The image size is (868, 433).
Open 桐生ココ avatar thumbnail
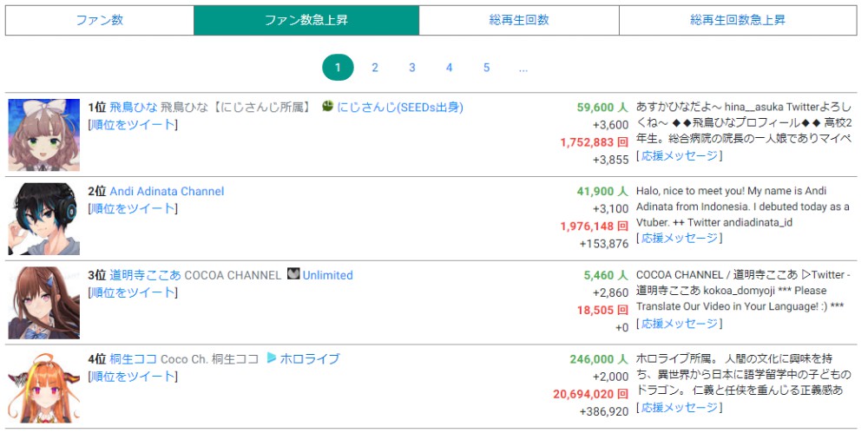[43, 387]
